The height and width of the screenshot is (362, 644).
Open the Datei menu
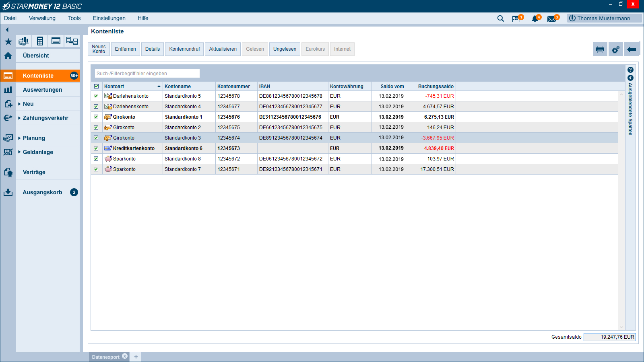(10, 18)
